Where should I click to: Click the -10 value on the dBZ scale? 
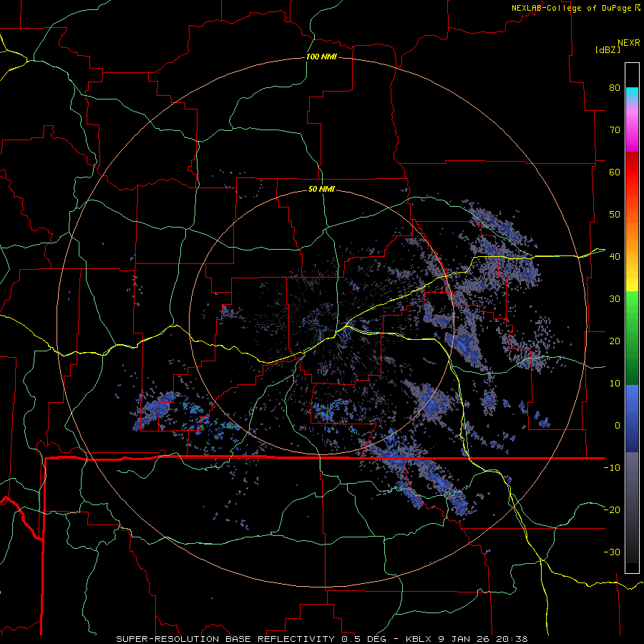[x=612, y=468]
